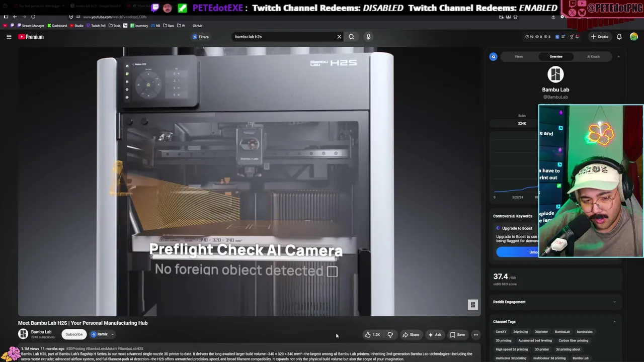Click the 'CoreXY' channel tag
The width and height of the screenshot is (644, 362).
[501, 332]
